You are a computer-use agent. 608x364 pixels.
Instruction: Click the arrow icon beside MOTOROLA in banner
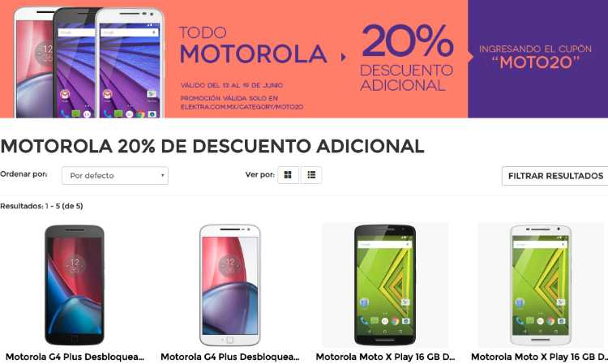[x=343, y=58]
